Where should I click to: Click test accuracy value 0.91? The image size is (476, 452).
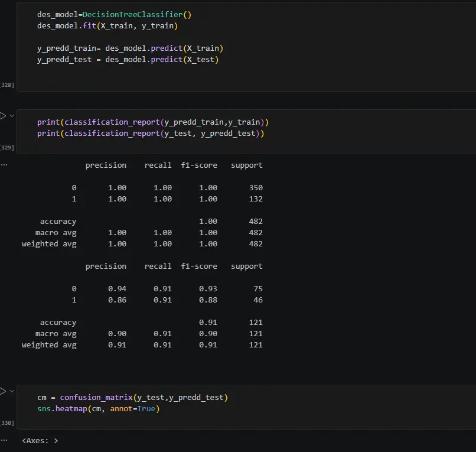tap(208, 323)
